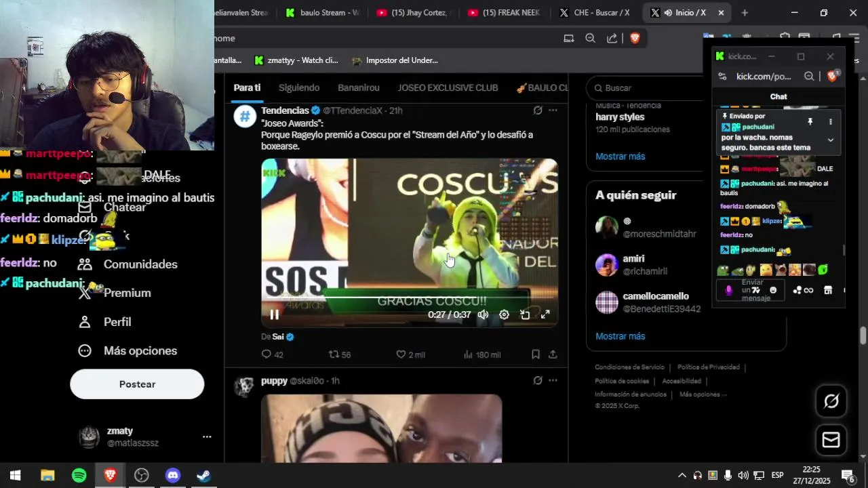Screen dimensions: 868x488
Task: Open Más opciones in the X sidebar
Action: pyautogui.click(x=127, y=350)
